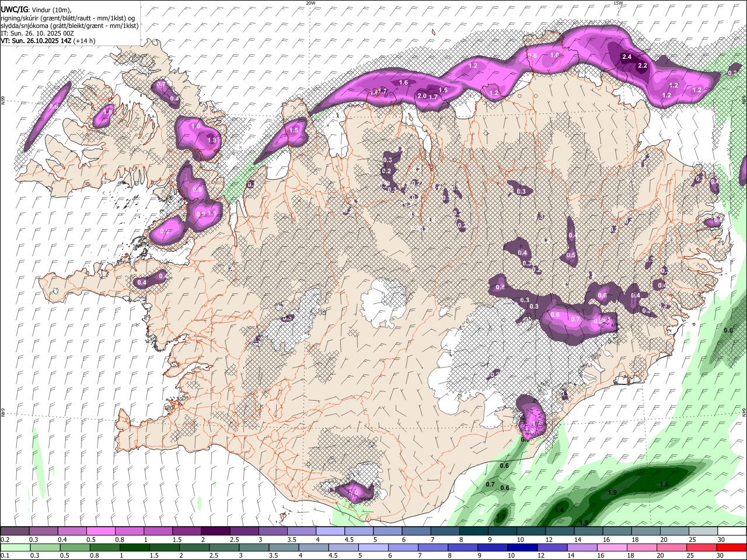Select bottom-row legend swatch between 14 and 16
This screenshot has width=747, height=560.
(582, 547)
